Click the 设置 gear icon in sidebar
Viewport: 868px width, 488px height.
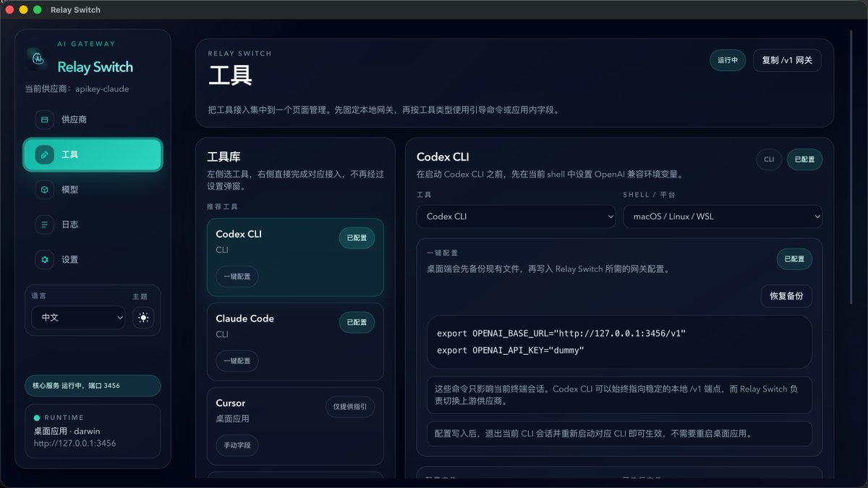click(x=44, y=259)
